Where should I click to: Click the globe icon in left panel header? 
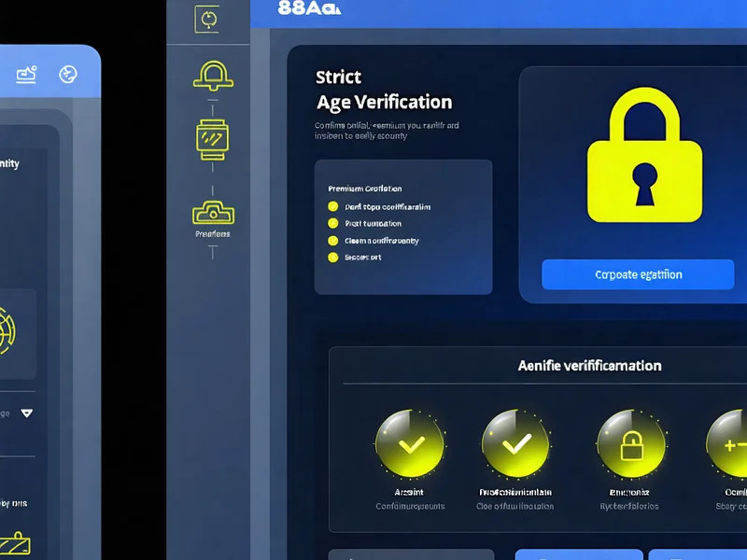coord(67,75)
